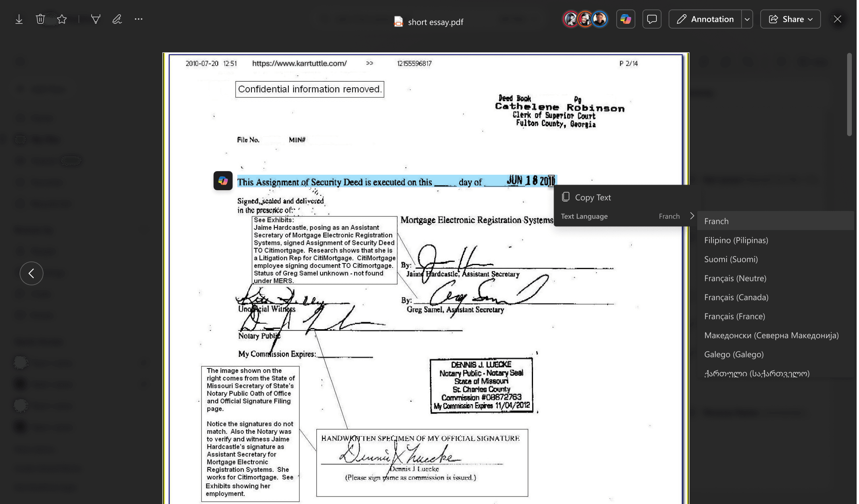859x504 pixels.
Task: Click the middle collaborator avatar
Action: point(585,19)
